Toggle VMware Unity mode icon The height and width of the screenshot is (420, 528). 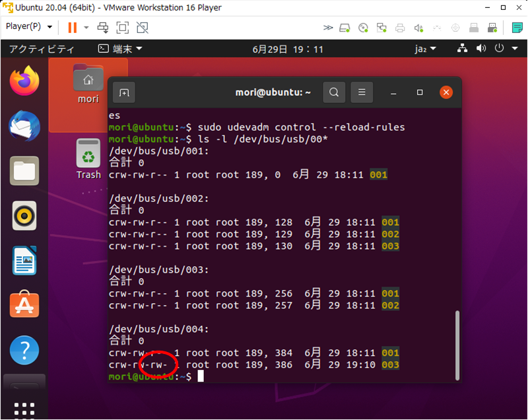(x=143, y=28)
